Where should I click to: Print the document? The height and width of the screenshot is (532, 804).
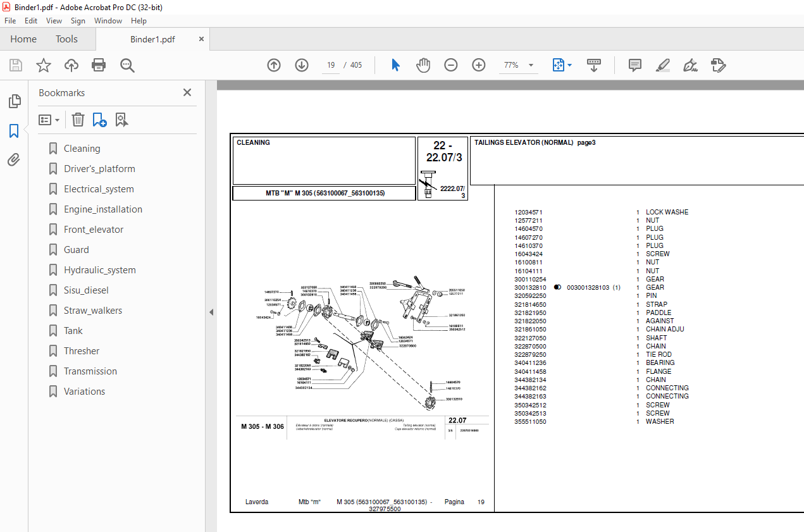pyautogui.click(x=99, y=65)
